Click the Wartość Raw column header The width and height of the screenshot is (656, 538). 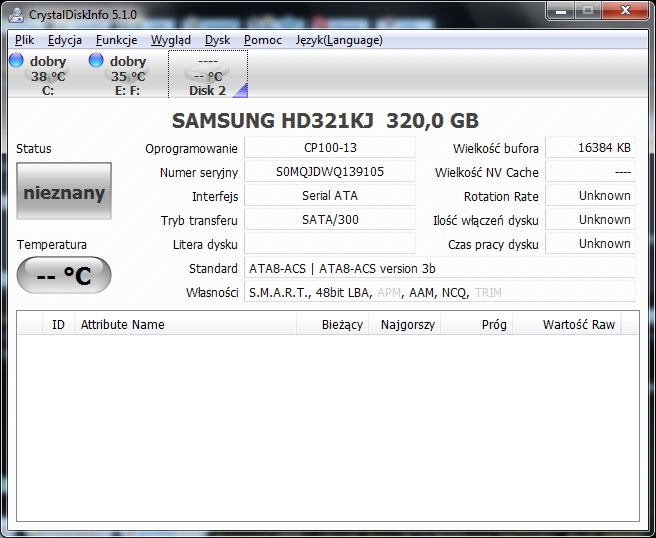point(567,325)
